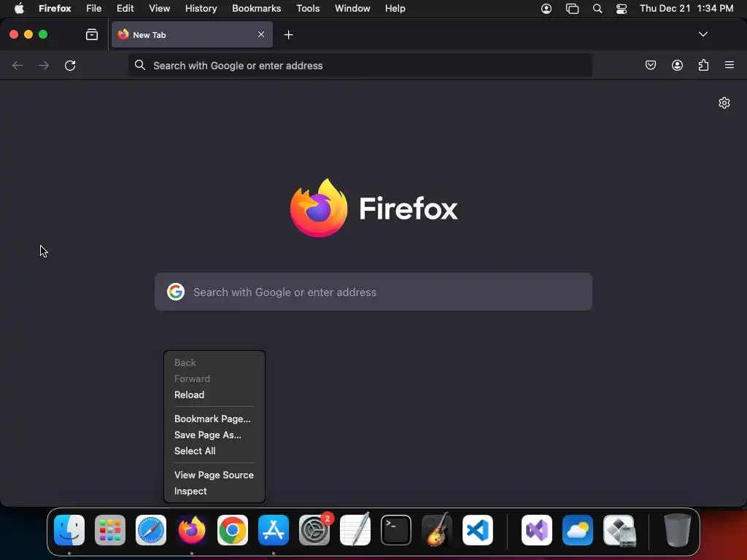Screen dimensions: 747x560
Task: Click the Stage Manager windows icon in menu bar
Action: 572,9
